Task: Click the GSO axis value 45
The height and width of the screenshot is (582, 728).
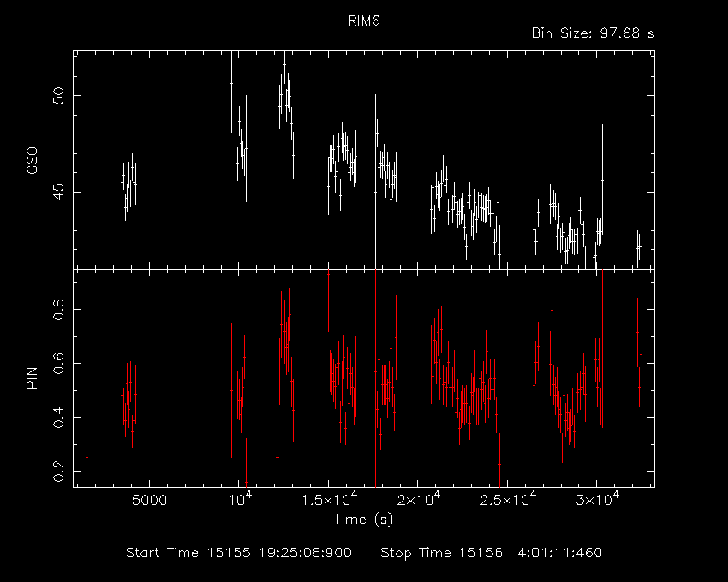Action: tap(58, 192)
